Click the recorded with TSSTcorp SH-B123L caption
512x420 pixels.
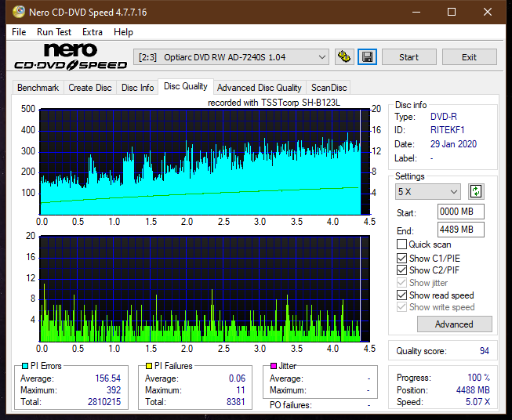(x=274, y=103)
